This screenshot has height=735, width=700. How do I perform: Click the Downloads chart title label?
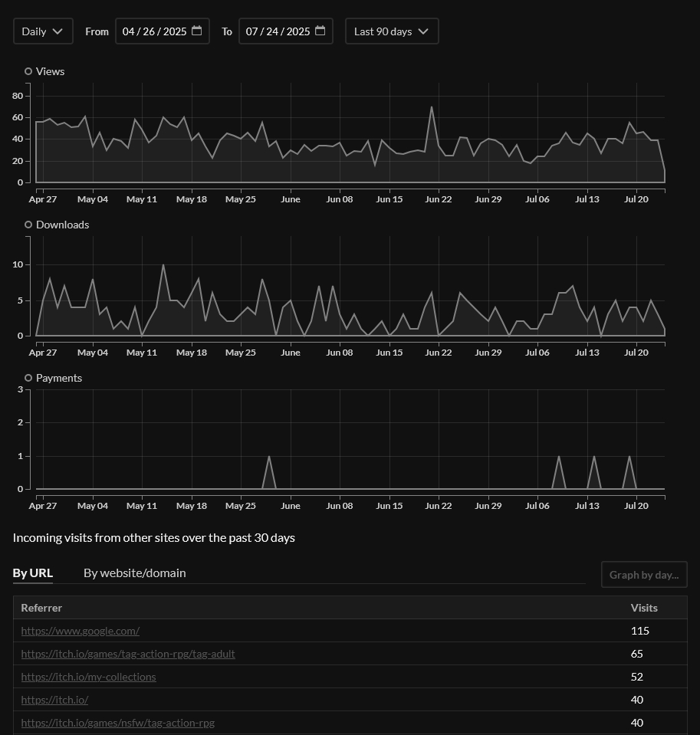62,225
